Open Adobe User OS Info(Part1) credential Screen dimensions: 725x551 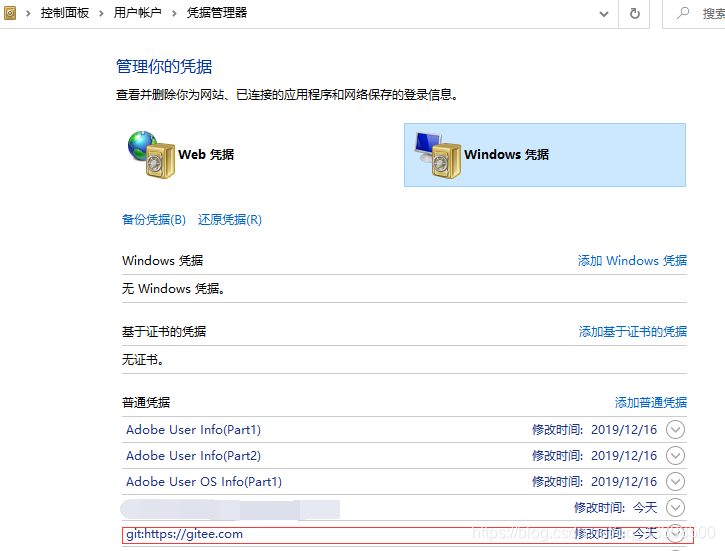(204, 482)
